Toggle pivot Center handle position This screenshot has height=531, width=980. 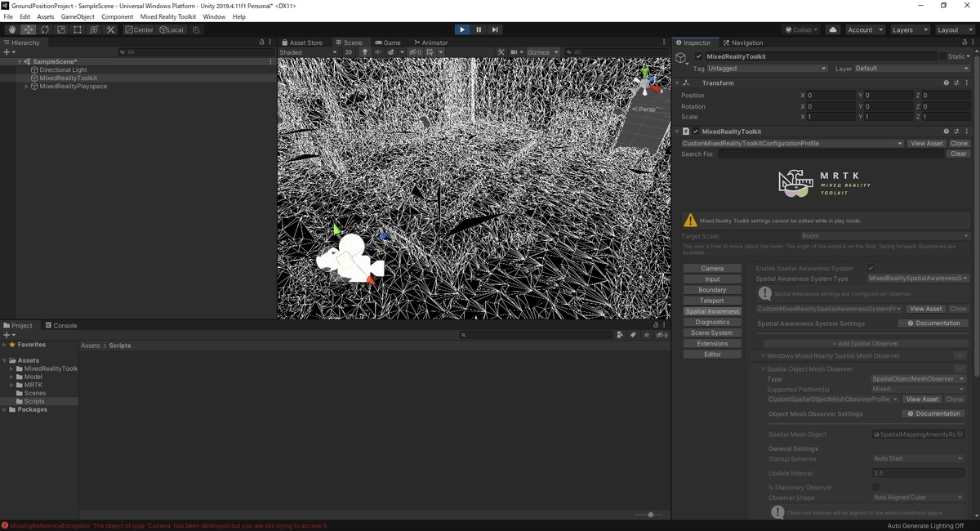pos(140,29)
